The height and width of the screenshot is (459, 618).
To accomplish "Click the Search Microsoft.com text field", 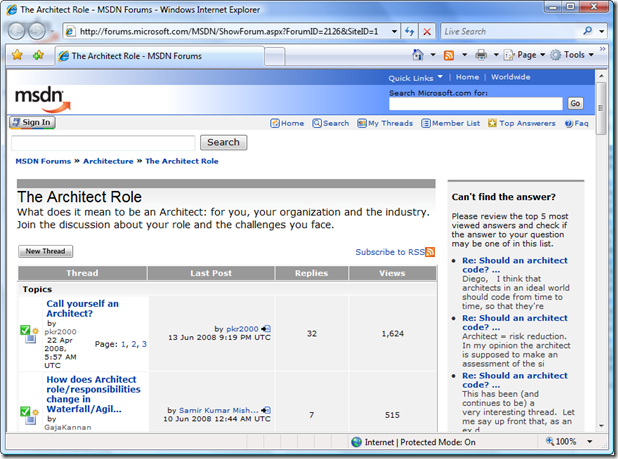I will (476, 104).
